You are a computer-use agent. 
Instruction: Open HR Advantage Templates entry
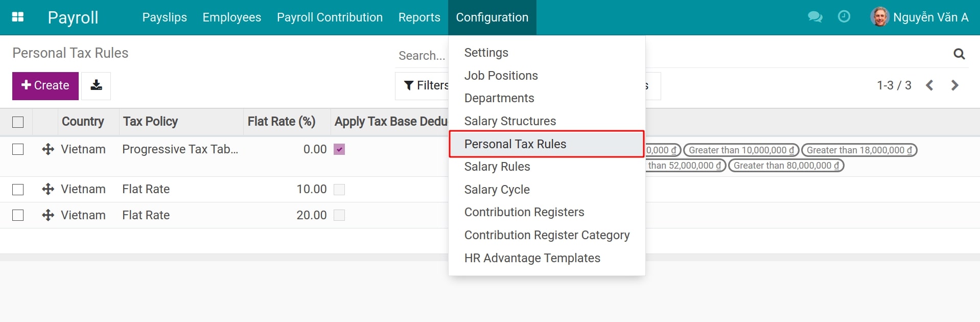click(532, 258)
